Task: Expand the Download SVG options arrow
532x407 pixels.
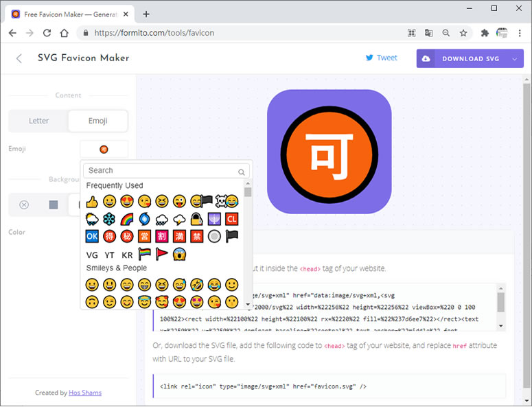Action: pyautogui.click(x=515, y=59)
